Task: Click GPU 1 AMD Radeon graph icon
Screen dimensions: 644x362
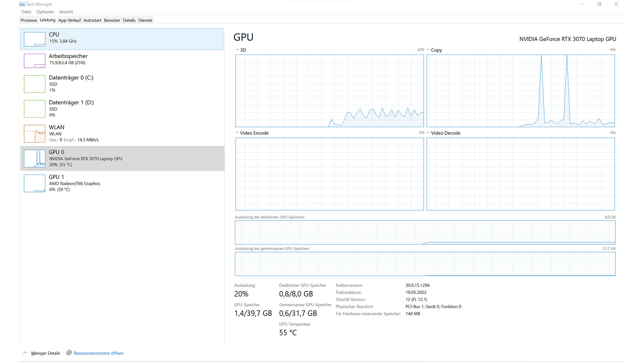Action: coord(35,183)
